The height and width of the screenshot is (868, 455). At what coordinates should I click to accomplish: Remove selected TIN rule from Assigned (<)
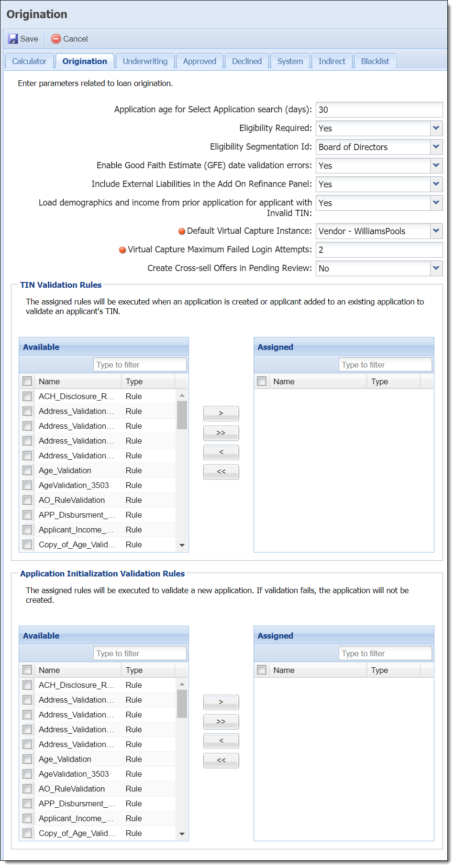(x=221, y=452)
